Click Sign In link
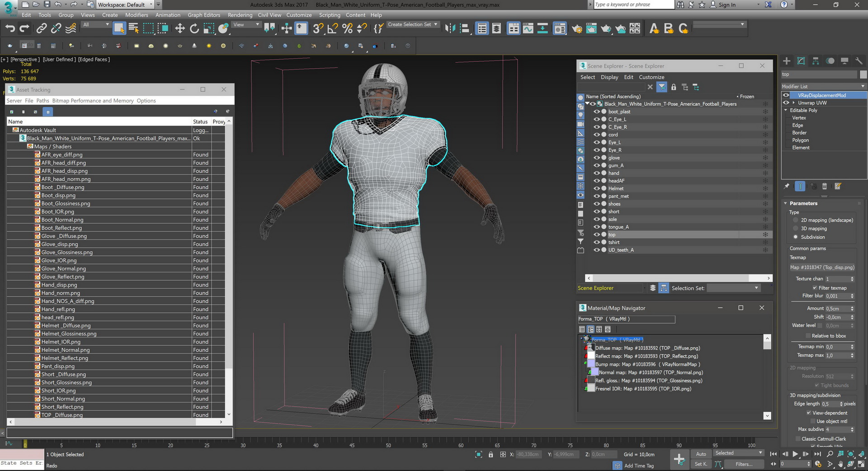This screenshot has height=471, width=868. [727, 5]
